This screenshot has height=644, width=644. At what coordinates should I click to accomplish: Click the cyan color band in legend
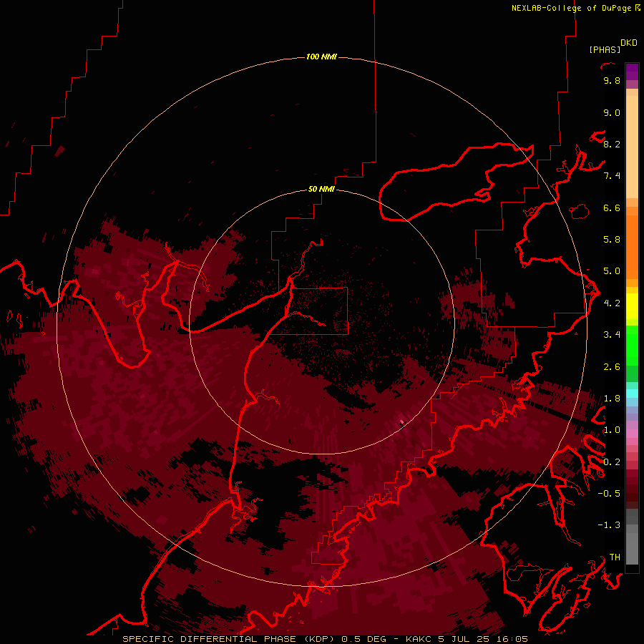click(x=632, y=394)
